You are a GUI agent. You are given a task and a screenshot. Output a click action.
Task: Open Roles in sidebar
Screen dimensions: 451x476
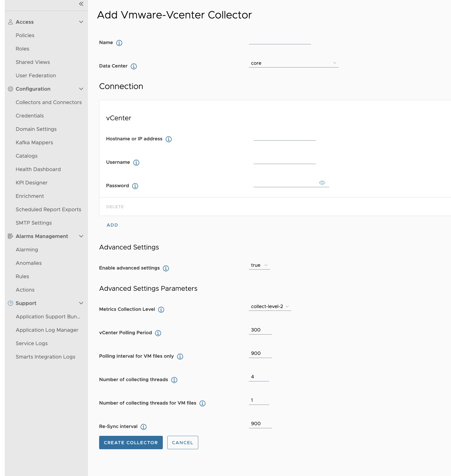tap(22, 49)
